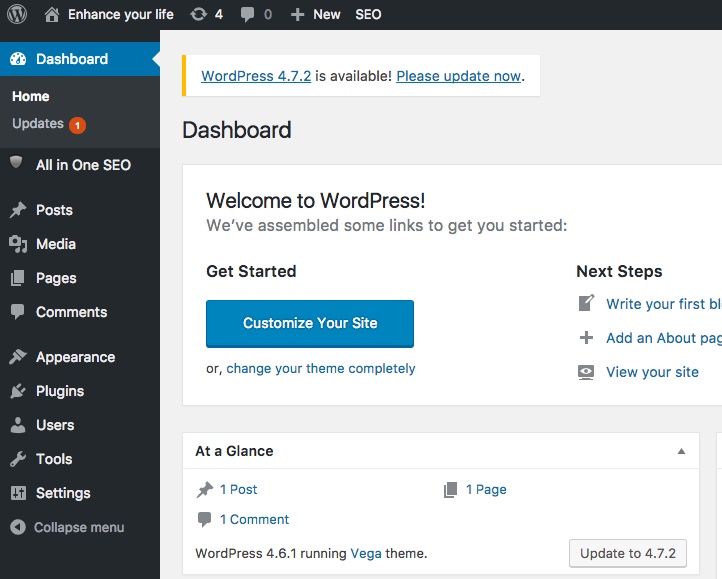Screen dimensions: 722x579
Task: Click the comment count 0 in admin bar
Action: tap(268, 15)
